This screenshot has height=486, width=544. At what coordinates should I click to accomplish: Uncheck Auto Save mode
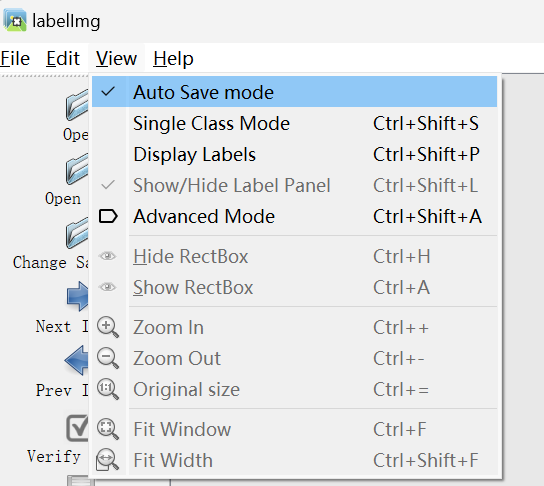pos(294,92)
